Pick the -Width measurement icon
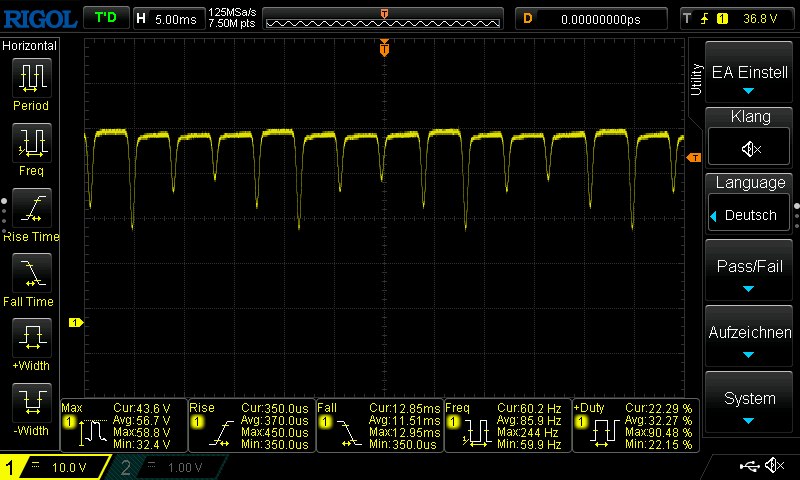 [x=30, y=404]
